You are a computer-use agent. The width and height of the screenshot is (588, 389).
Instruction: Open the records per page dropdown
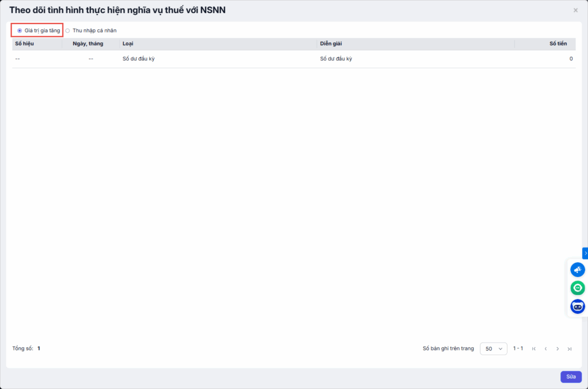coord(493,348)
